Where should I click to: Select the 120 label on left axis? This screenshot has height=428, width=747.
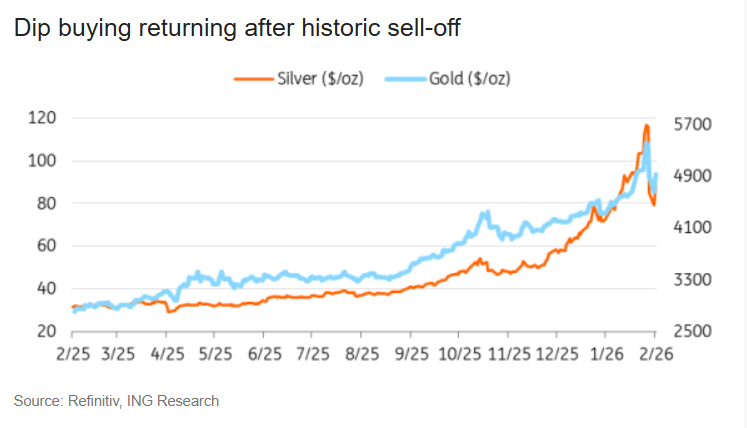(x=41, y=118)
